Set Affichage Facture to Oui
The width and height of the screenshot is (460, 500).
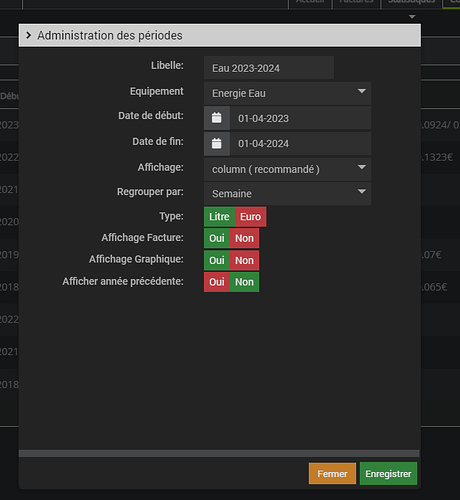pyautogui.click(x=217, y=238)
